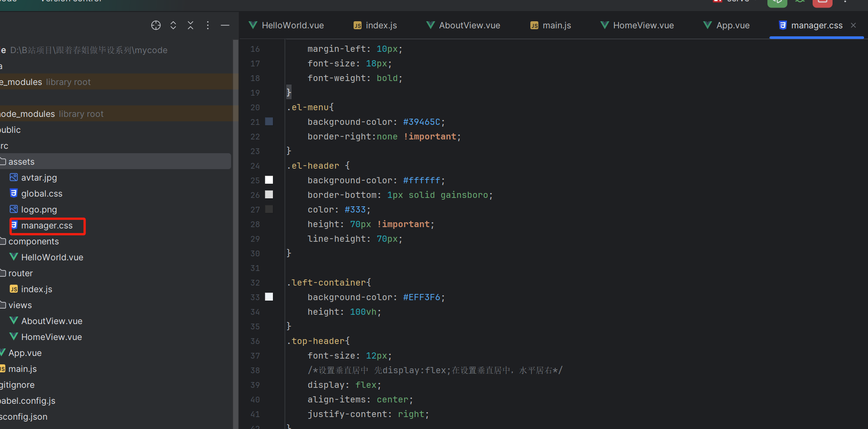Image resolution: width=868 pixels, height=429 pixels.
Task: Open main.js in project tree
Action: point(23,369)
